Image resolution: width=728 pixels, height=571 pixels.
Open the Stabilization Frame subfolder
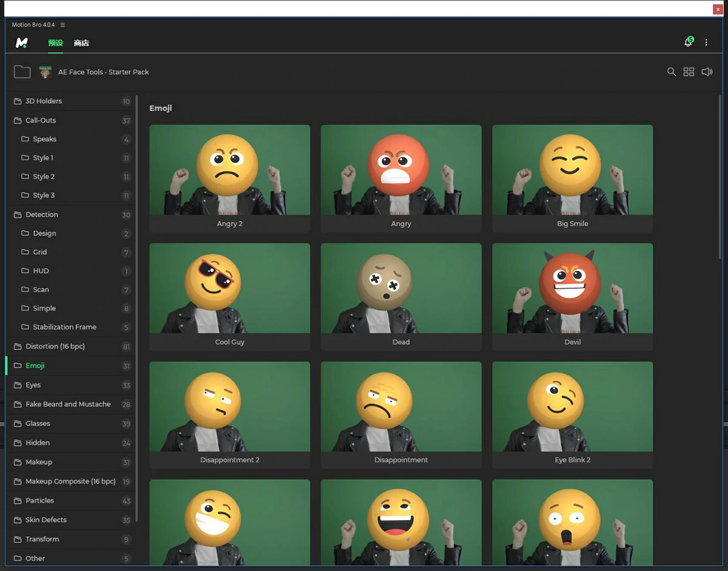pyautogui.click(x=72, y=327)
